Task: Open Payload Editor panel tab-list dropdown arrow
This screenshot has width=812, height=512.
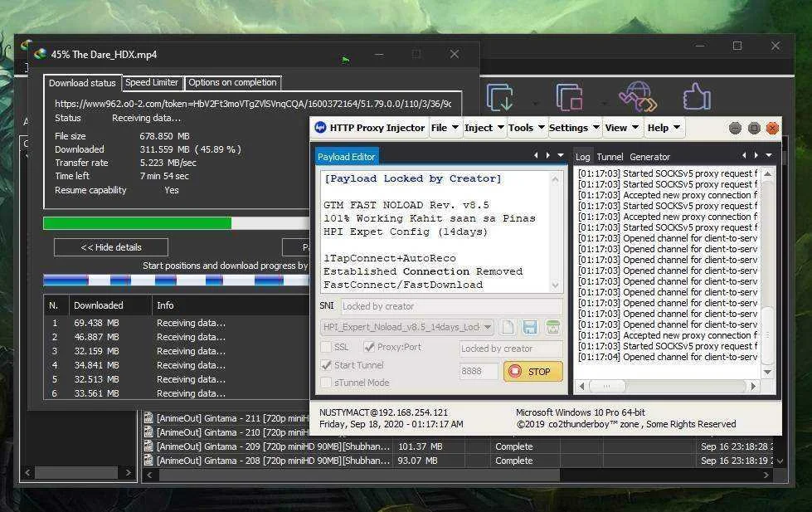Action: pos(561,155)
